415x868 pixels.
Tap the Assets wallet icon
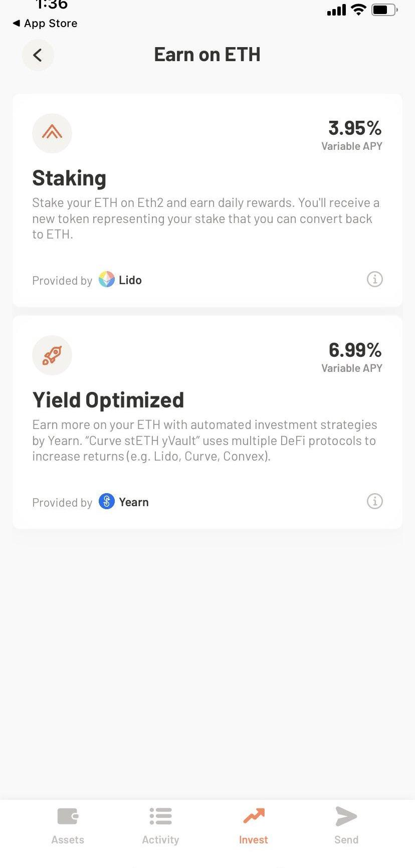68,816
